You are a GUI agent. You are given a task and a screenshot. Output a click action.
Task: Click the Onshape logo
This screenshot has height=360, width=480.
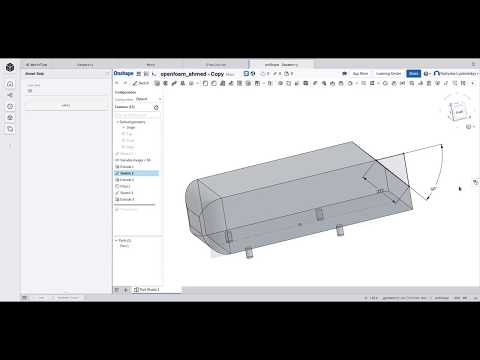(x=123, y=73)
